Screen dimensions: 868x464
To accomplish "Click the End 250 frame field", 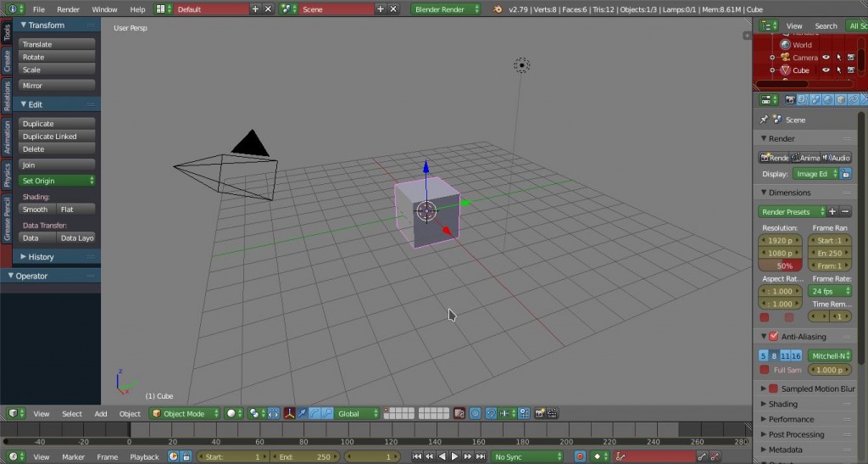I will pyautogui.click(x=305, y=456).
